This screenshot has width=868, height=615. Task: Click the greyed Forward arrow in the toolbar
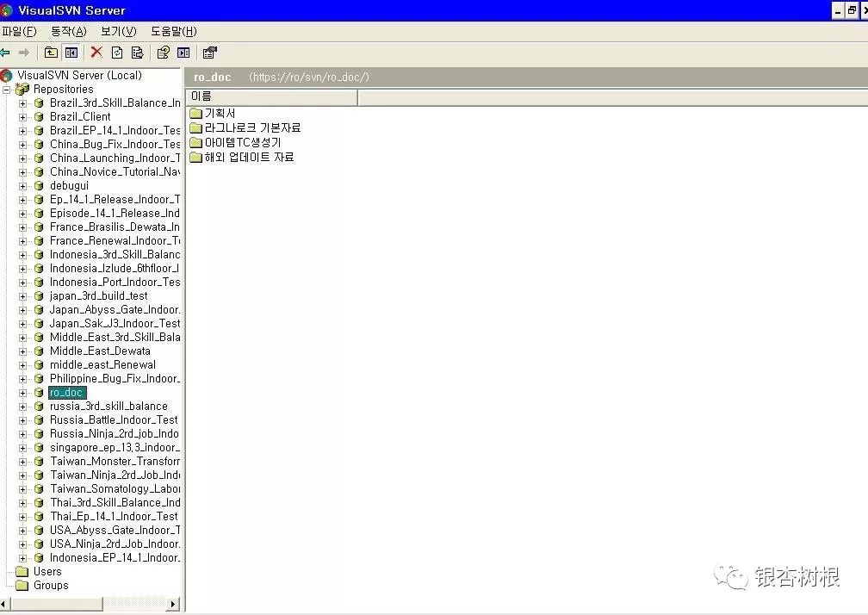(24, 53)
